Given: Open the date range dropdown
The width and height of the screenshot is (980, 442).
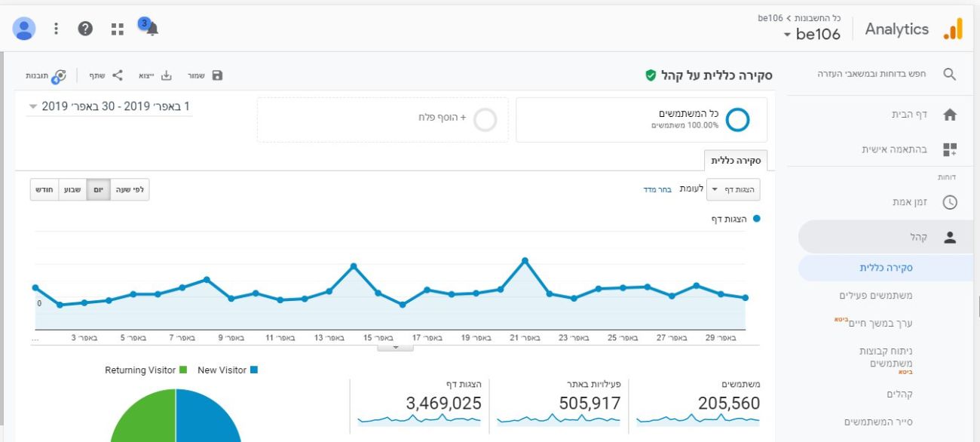Looking at the screenshot, I should click(109, 107).
